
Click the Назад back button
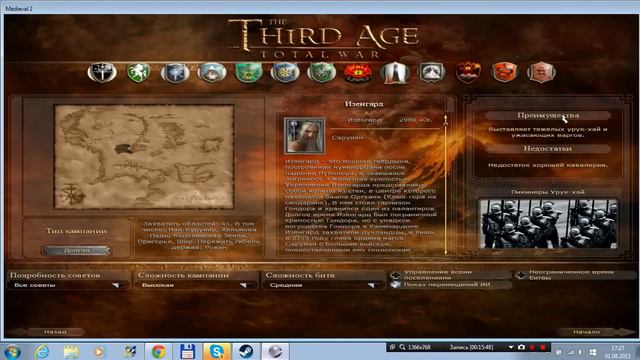[49, 332]
